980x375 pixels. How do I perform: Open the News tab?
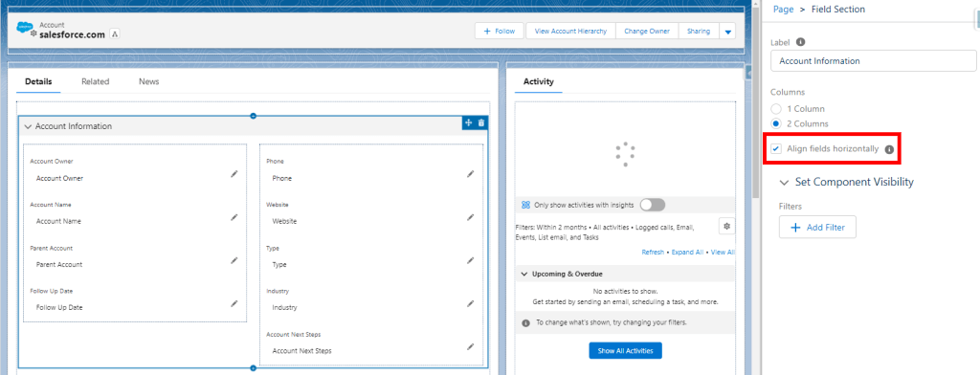148,81
